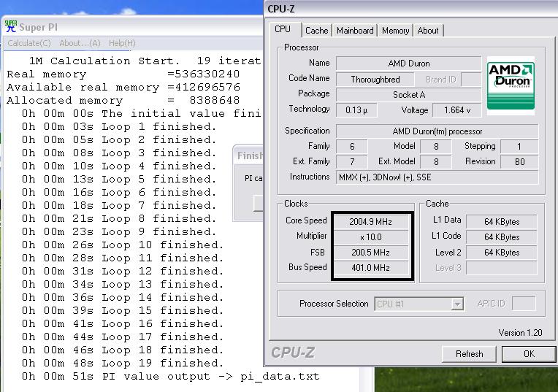Select the CPU tab in CPU-Z
This screenshot has height=392, width=558.
coord(283,29)
